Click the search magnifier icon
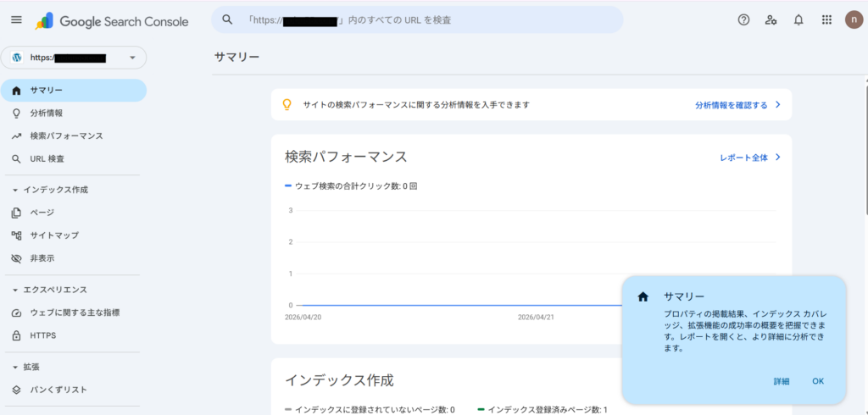This screenshot has width=868, height=415. 227,19
